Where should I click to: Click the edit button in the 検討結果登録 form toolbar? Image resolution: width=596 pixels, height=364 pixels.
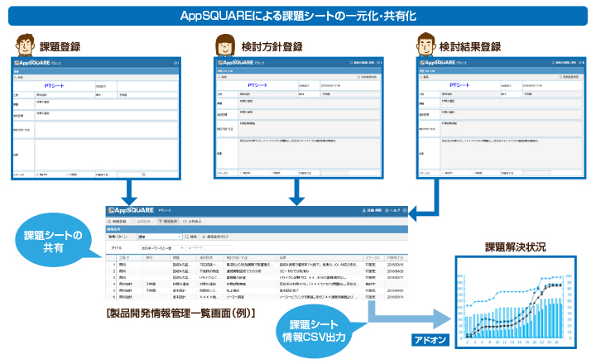(x=425, y=77)
